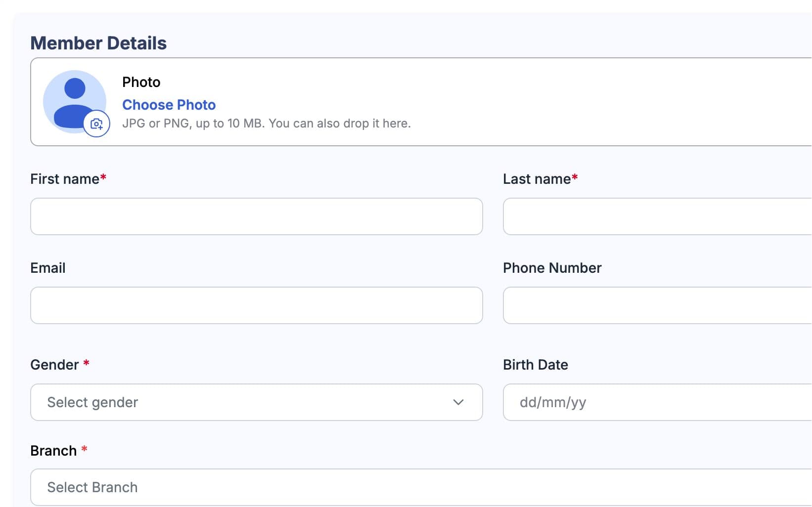Open the Select gender dropdown
This screenshot has height=507, width=812.
(257, 402)
